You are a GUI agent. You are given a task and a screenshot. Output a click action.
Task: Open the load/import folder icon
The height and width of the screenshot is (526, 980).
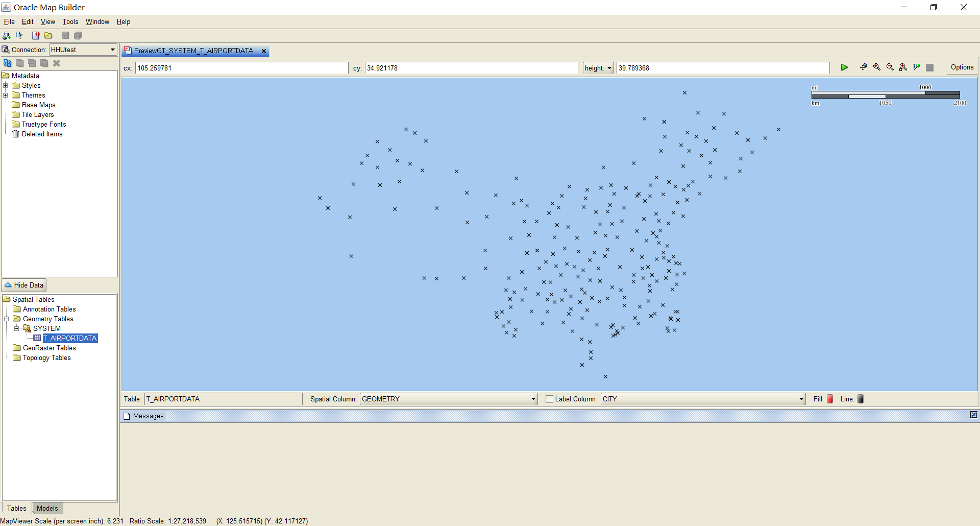(x=48, y=35)
